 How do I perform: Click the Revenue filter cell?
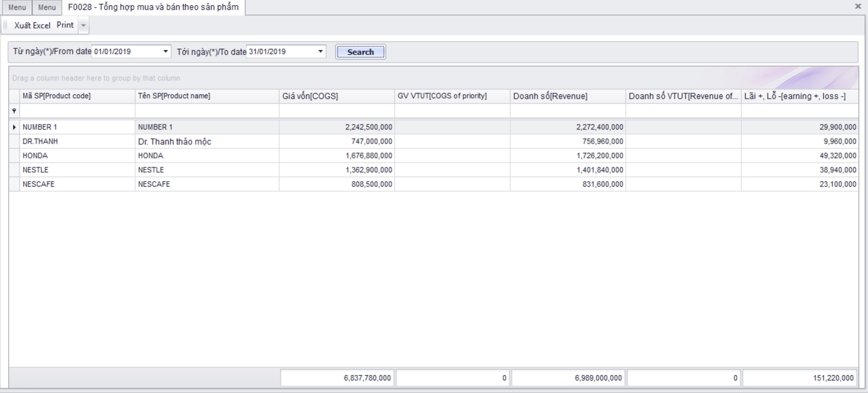pyautogui.click(x=568, y=111)
